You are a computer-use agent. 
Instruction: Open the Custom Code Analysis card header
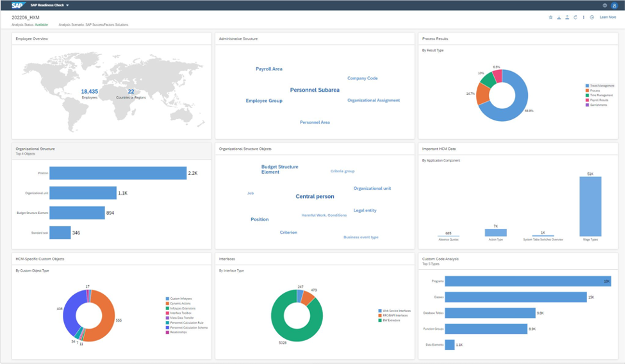(x=518, y=261)
